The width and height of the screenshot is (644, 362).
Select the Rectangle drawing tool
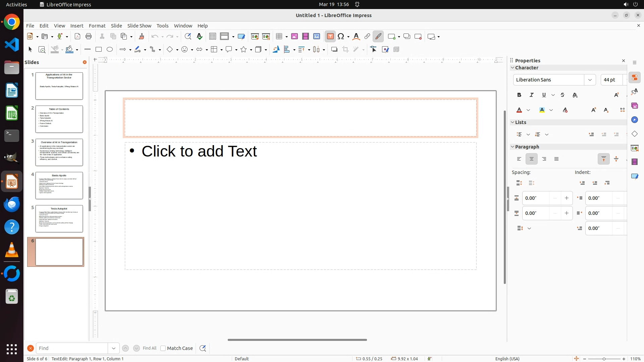coord(99,50)
